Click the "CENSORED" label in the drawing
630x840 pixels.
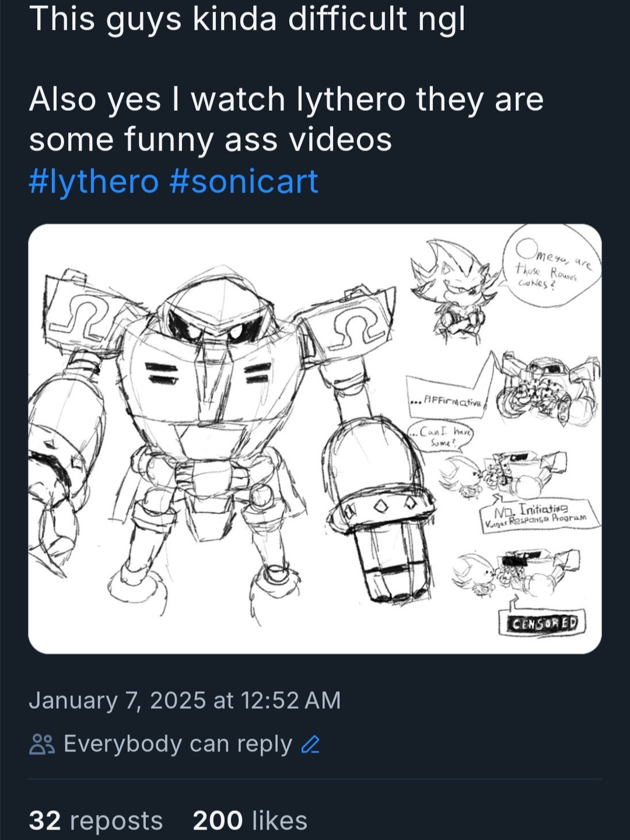[x=543, y=623]
